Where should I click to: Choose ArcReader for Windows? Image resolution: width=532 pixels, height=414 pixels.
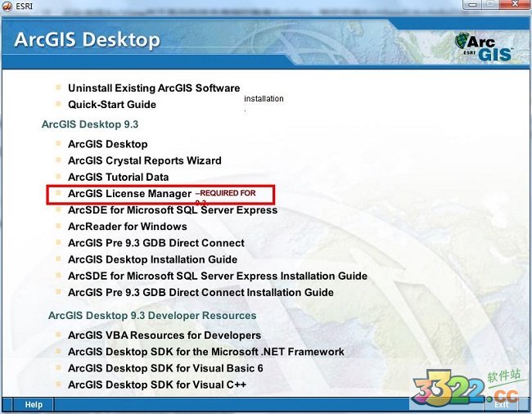(x=127, y=227)
